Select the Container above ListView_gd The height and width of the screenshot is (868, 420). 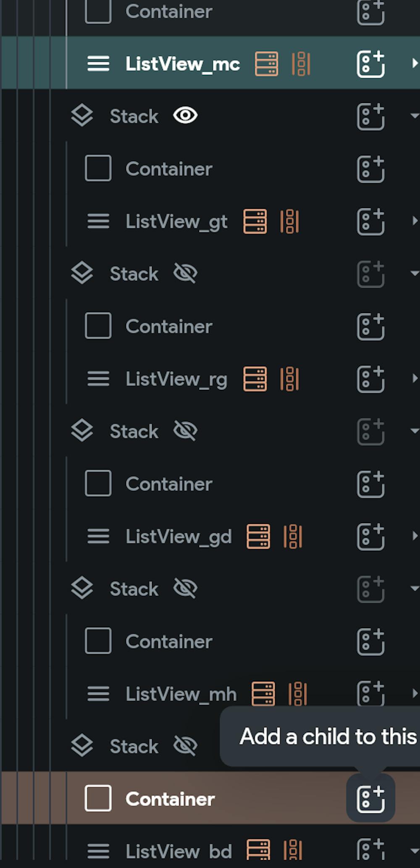click(x=168, y=484)
